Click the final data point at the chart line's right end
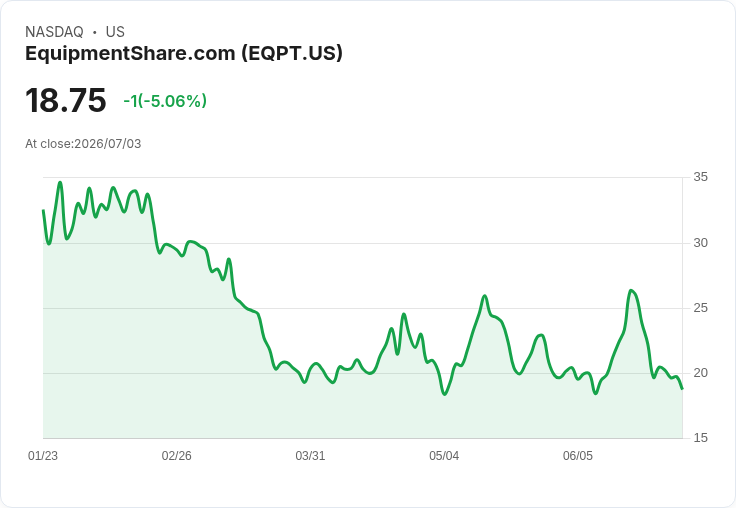This screenshot has height=508, width=736. pos(682,388)
